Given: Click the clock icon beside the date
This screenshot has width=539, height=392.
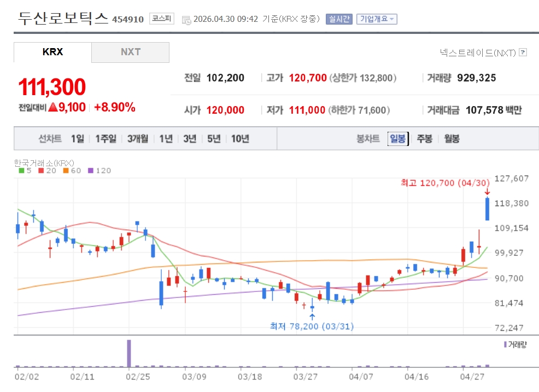Looking at the screenshot, I should pyautogui.click(x=186, y=20).
